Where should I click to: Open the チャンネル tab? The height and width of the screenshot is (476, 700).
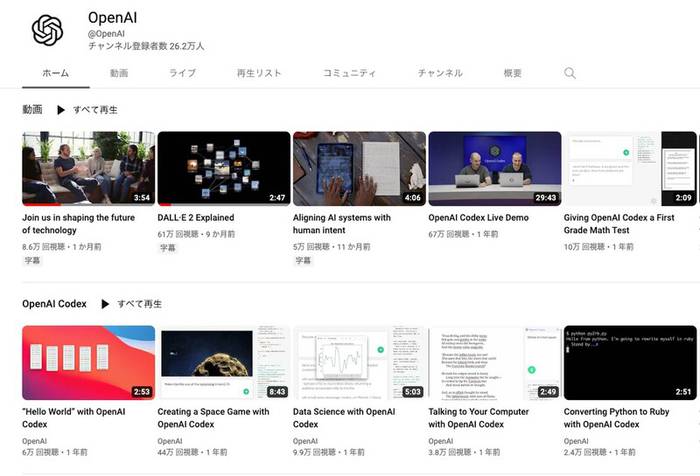tap(440, 73)
